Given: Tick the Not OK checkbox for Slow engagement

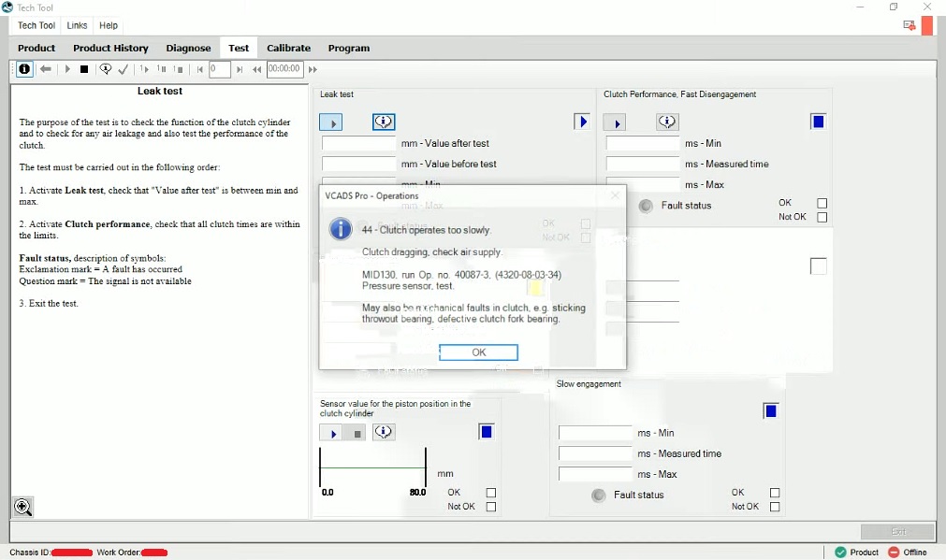Looking at the screenshot, I should 775,507.
